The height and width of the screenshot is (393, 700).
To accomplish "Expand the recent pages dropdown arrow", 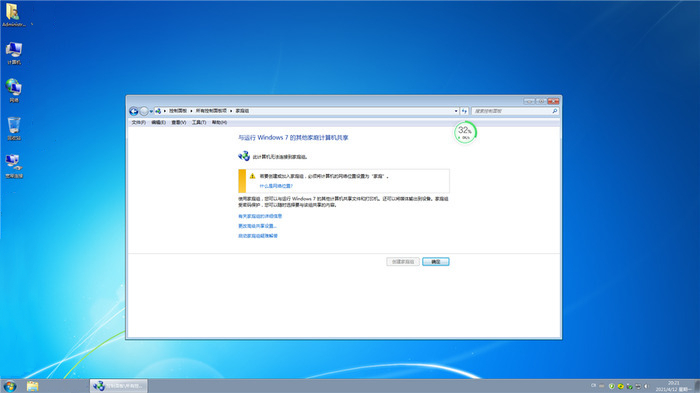I will click(x=151, y=111).
